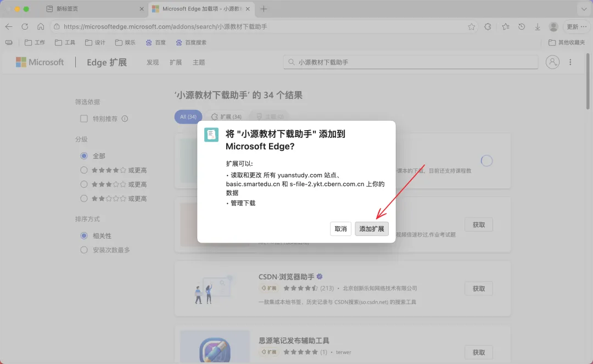The width and height of the screenshot is (593, 364).
Task: Select the Microsoft Edge 加载项 tab
Action: 201,9
